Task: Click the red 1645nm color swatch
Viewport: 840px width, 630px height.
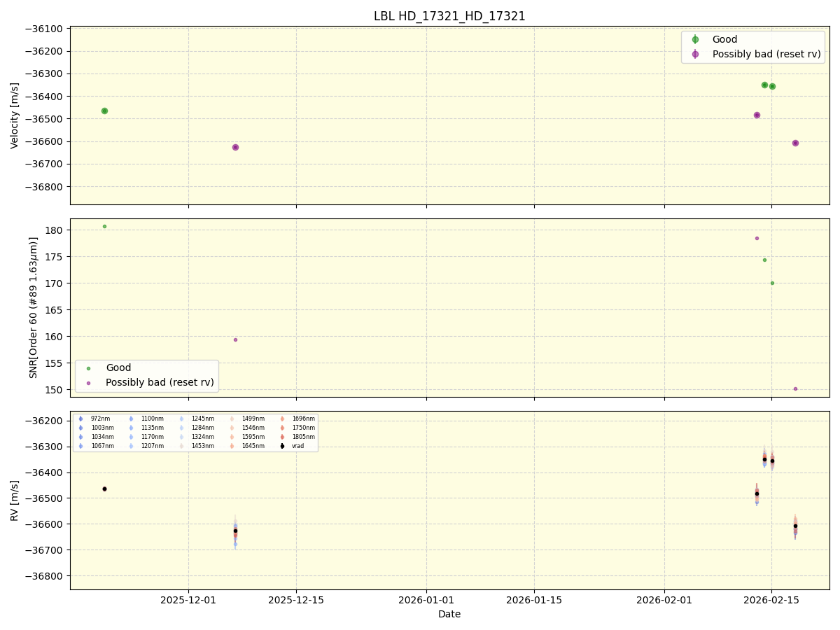Action: point(232,446)
